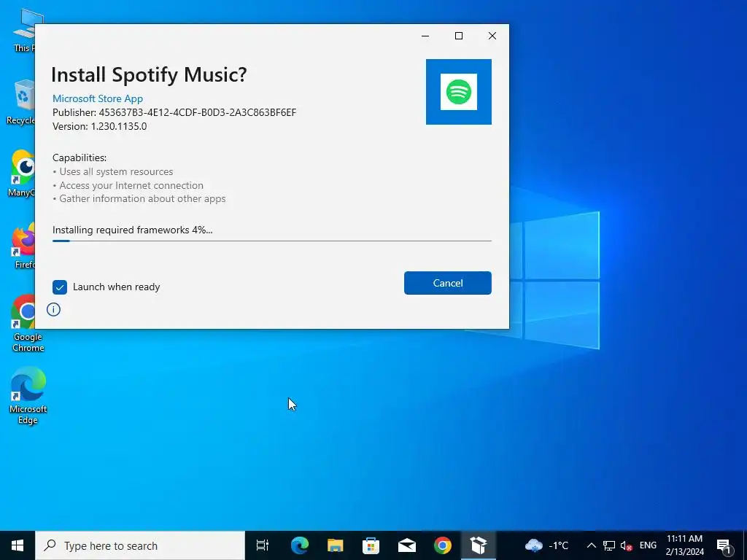Click the Spotify logo tile
Viewport: 747px width, 560px height.
(x=458, y=92)
